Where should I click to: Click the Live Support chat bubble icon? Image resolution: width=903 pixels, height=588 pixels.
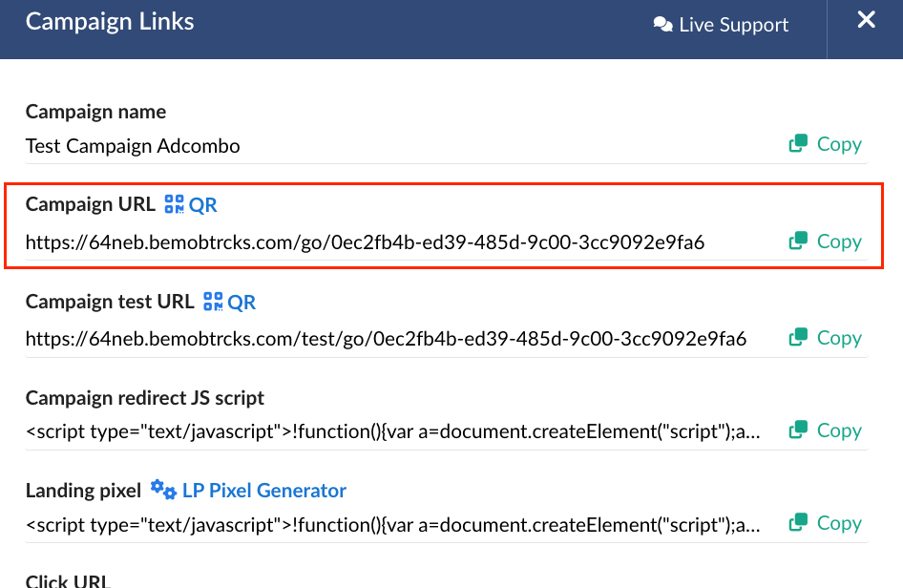(662, 25)
